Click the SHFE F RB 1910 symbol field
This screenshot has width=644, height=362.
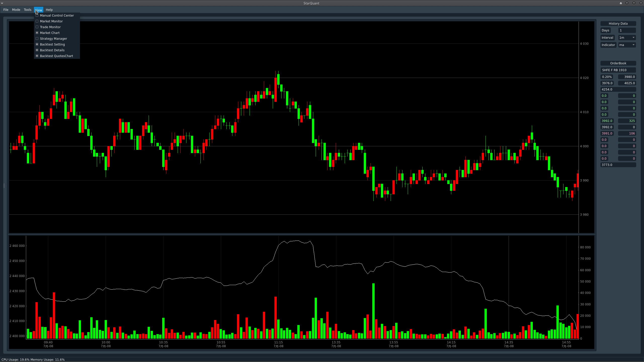click(x=618, y=70)
